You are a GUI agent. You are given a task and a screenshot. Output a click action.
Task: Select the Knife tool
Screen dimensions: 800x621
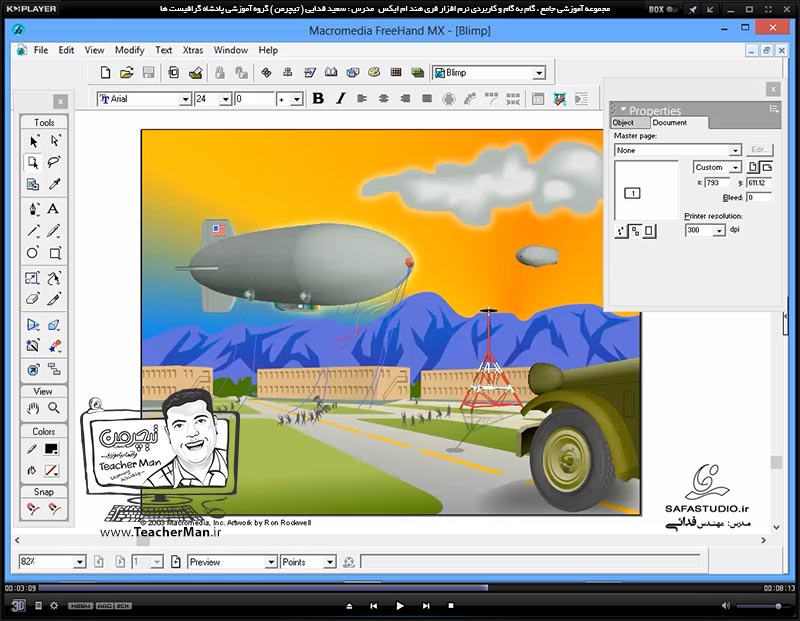pyautogui.click(x=54, y=299)
